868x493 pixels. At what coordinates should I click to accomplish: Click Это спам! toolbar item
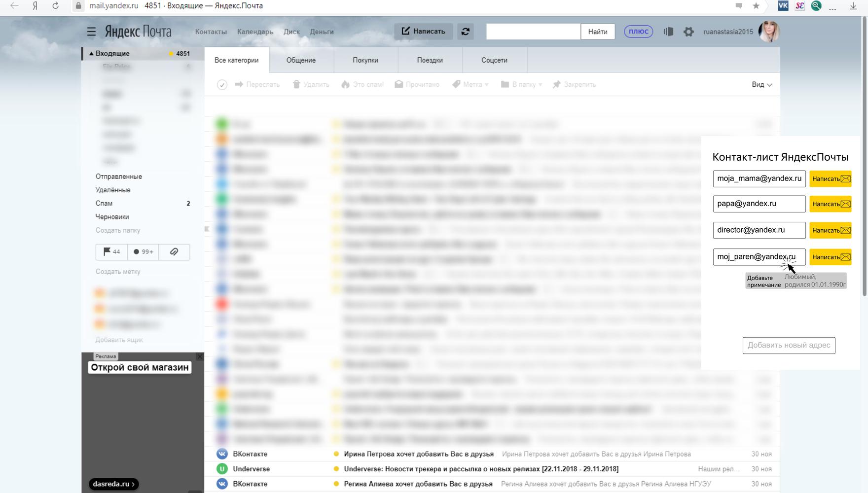point(362,85)
